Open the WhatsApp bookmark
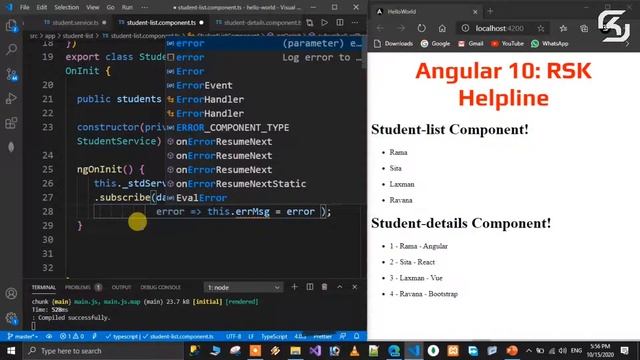 (549, 44)
